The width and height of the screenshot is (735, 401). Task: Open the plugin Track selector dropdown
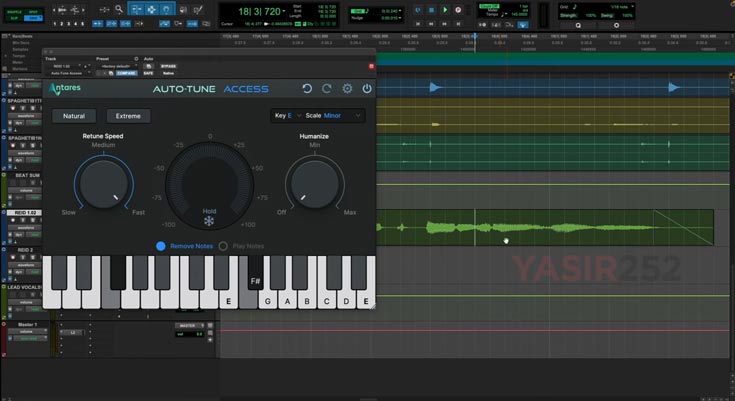[x=64, y=66]
